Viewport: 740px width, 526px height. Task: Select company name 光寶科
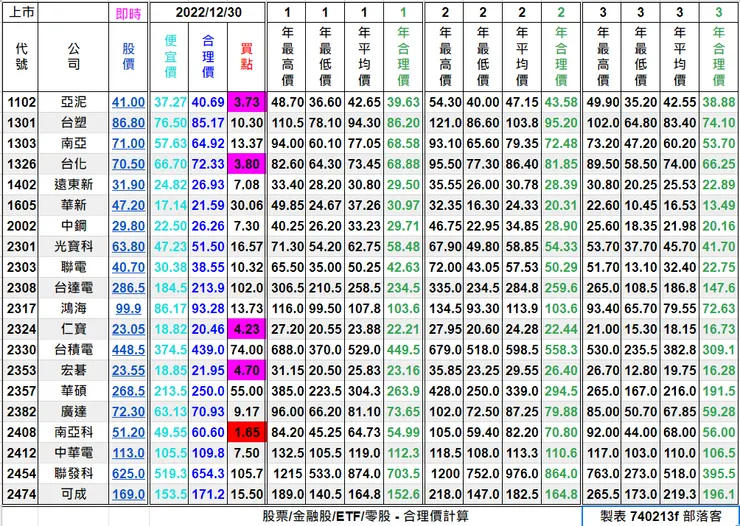tap(74, 247)
